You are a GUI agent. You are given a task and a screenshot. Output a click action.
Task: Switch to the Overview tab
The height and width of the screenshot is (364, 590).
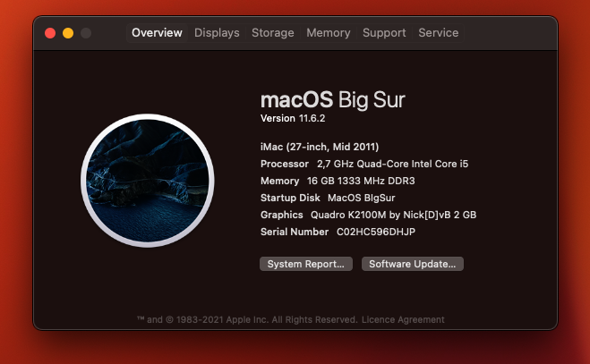157,33
